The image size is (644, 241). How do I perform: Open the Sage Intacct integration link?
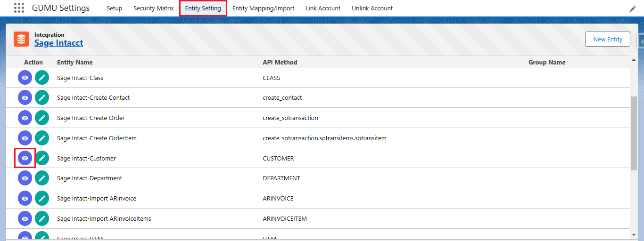58,43
